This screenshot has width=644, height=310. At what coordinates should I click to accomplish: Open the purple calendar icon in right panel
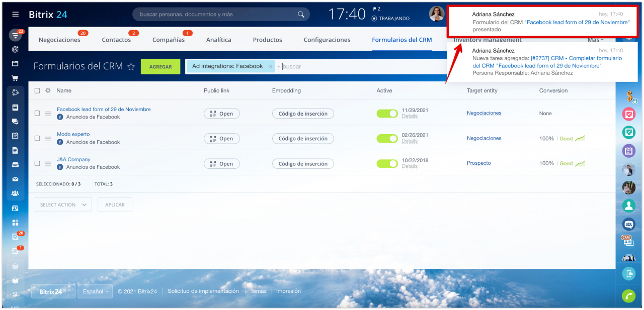click(629, 150)
